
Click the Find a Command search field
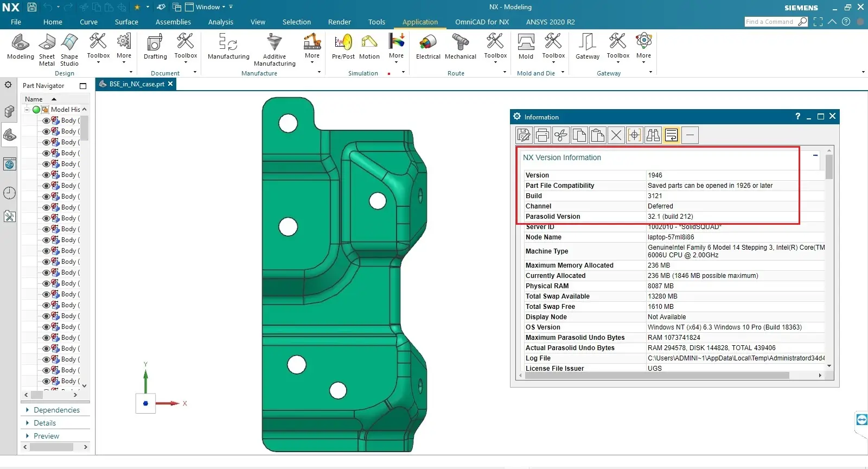[x=771, y=22]
